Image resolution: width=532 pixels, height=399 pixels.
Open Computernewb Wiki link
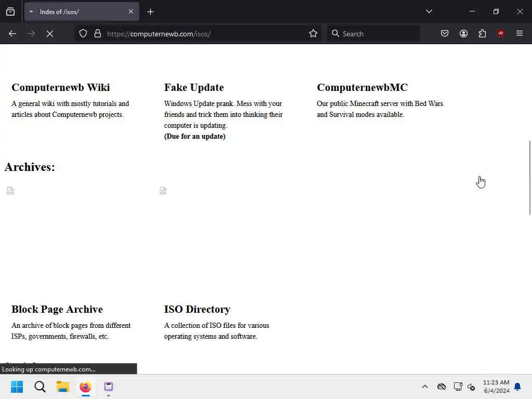pos(61,87)
